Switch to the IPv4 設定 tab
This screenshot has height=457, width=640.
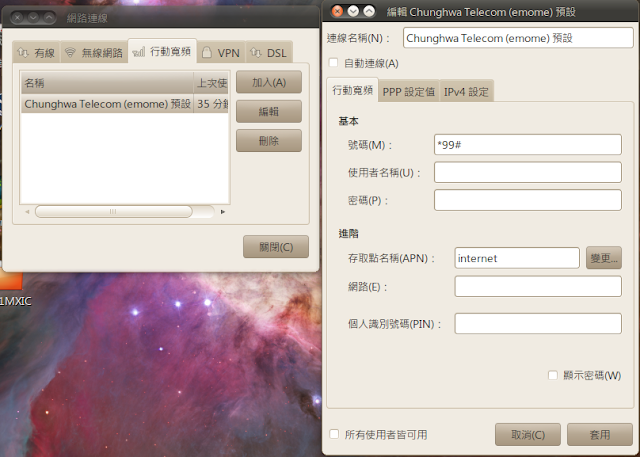467,91
